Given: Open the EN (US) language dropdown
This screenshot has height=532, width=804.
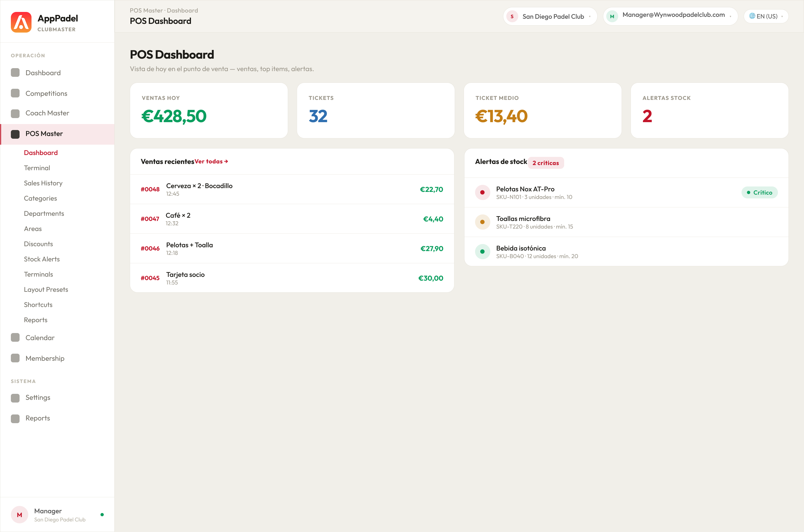Looking at the screenshot, I should [x=766, y=16].
